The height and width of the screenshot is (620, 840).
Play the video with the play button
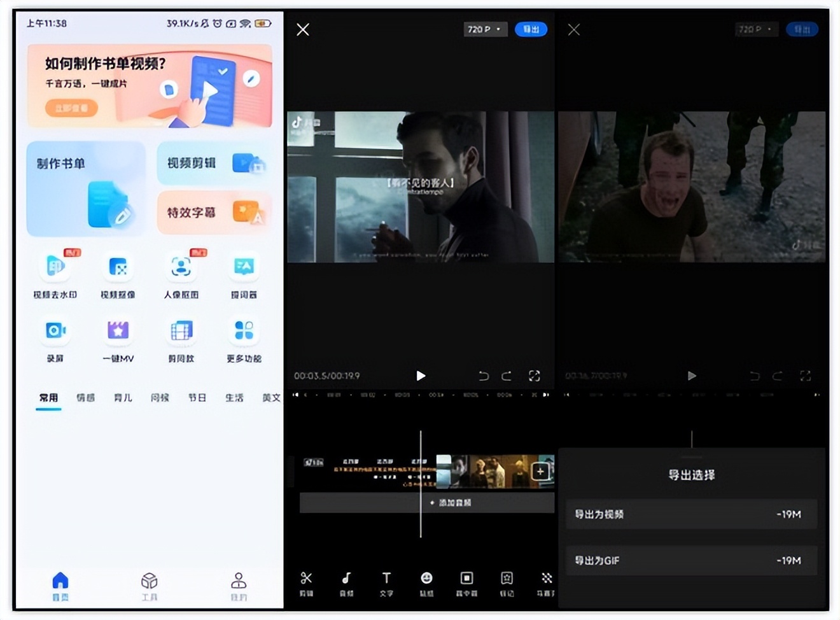pos(420,376)
